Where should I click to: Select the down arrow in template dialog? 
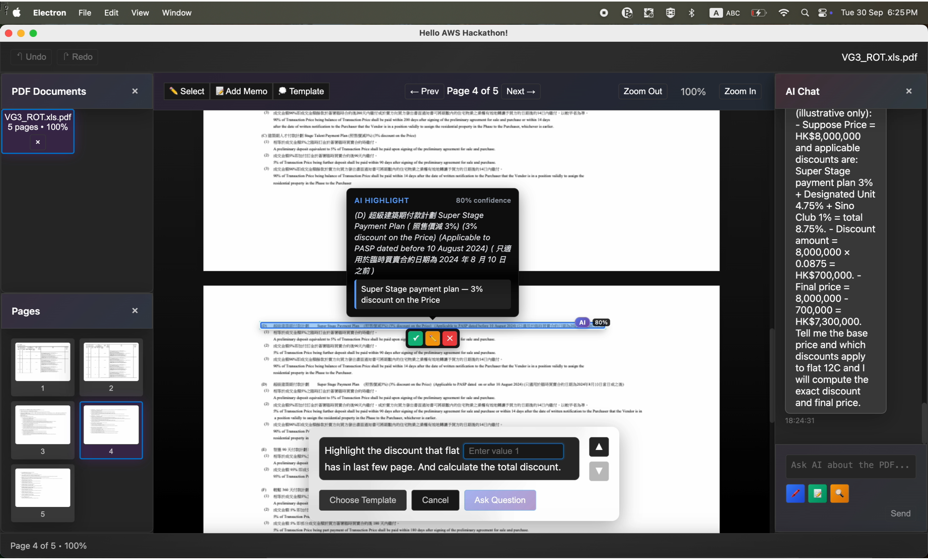(598, 471)
